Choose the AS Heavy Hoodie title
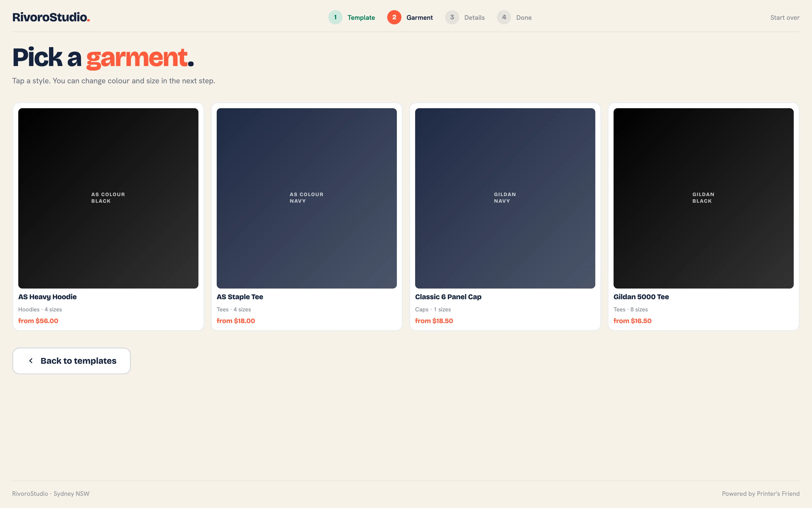The height and width of the screenshot is (508, 812). [47, 297]
